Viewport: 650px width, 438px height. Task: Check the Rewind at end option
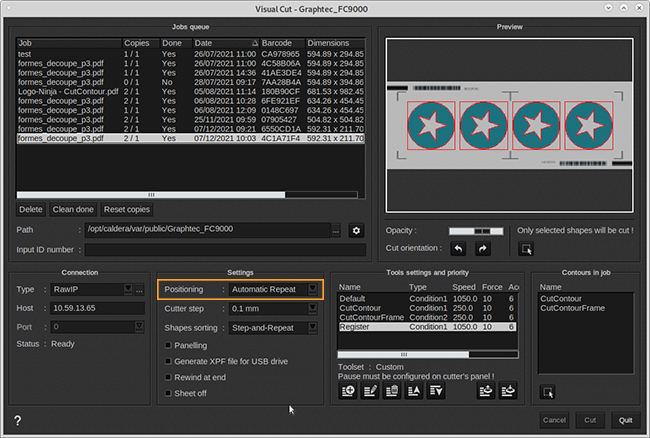[167, 377]
